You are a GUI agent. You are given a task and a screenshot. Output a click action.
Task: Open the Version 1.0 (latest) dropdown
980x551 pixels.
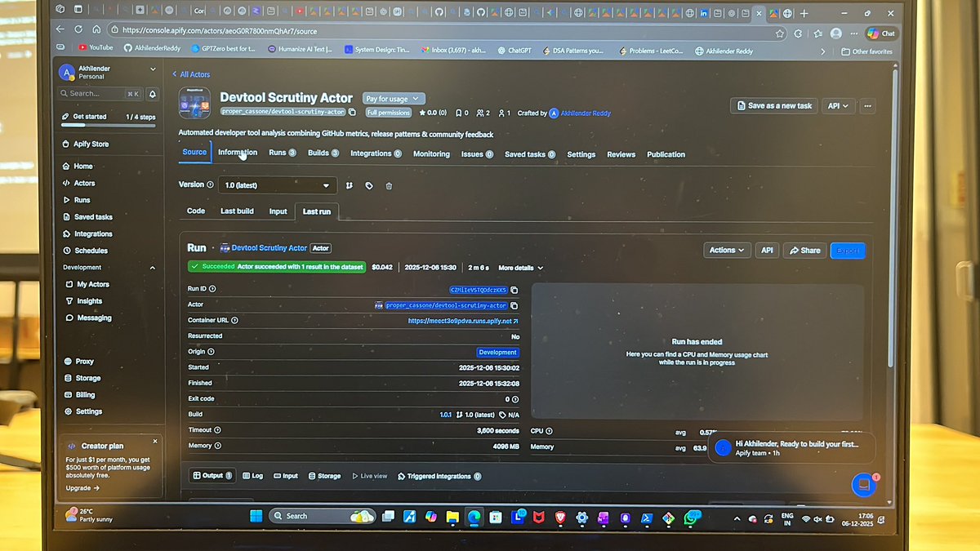click(x=278, y=185)
